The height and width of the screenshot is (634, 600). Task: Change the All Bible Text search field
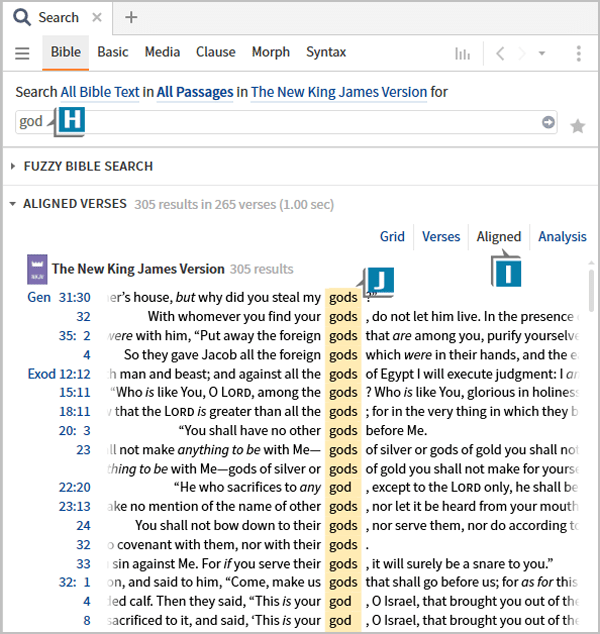coord(100,92)
